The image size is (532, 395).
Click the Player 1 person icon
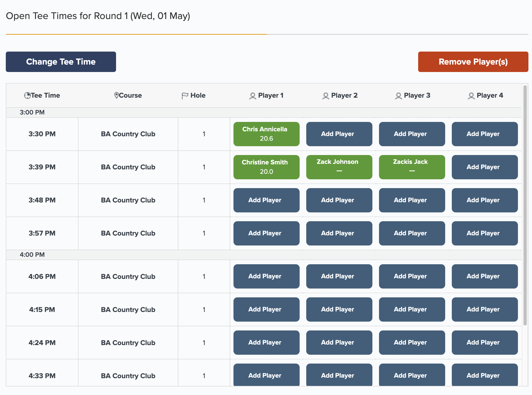point(252,96)
